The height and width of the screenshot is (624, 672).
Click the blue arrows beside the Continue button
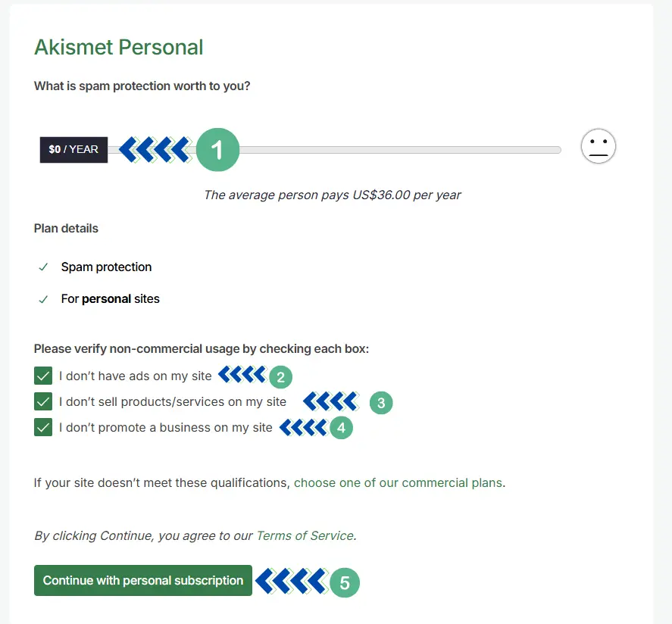291,582
